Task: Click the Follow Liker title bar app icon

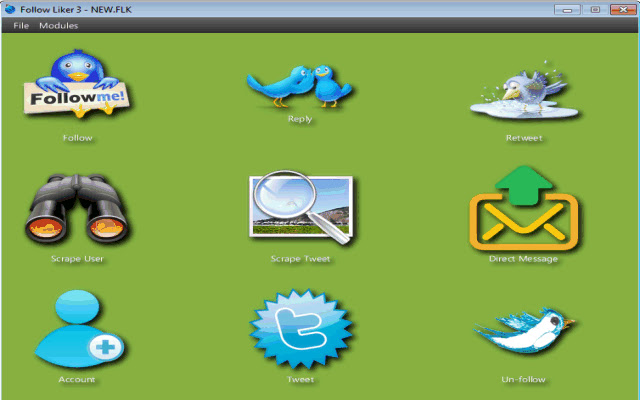Action: 10,9
